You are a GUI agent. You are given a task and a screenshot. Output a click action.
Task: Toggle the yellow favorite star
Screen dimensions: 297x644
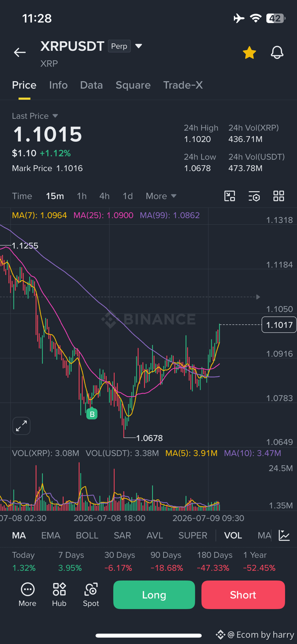[249, 53]
